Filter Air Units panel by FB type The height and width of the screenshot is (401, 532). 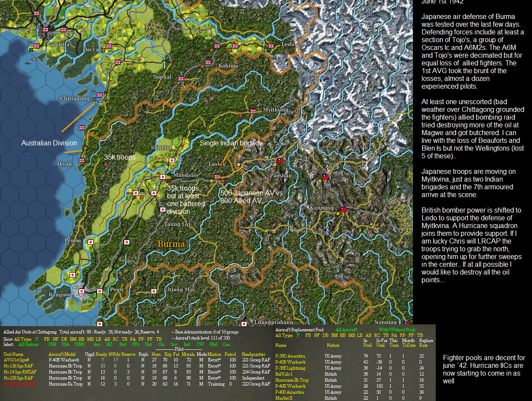pyautogui.click(x=46, y=339)
